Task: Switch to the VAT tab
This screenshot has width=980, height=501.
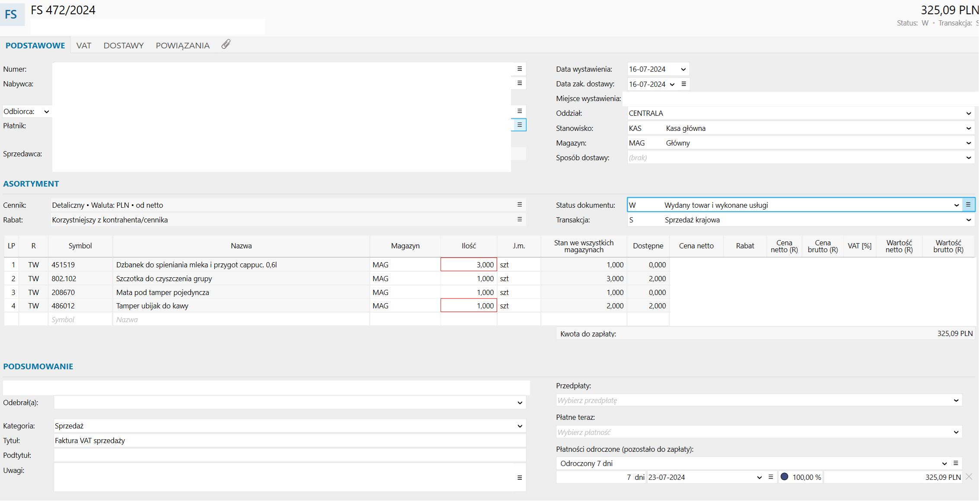Action: pos(83,45)
